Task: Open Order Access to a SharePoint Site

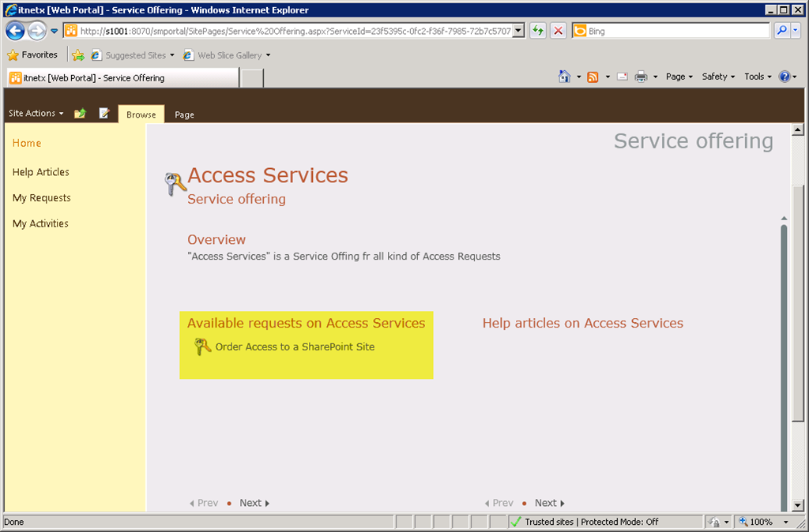Action: [x=295, y=347]
